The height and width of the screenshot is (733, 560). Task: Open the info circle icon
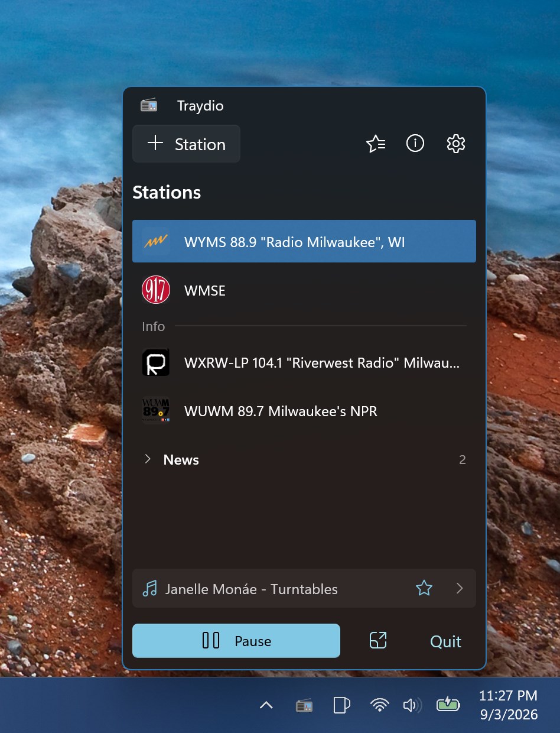point(415,144)
